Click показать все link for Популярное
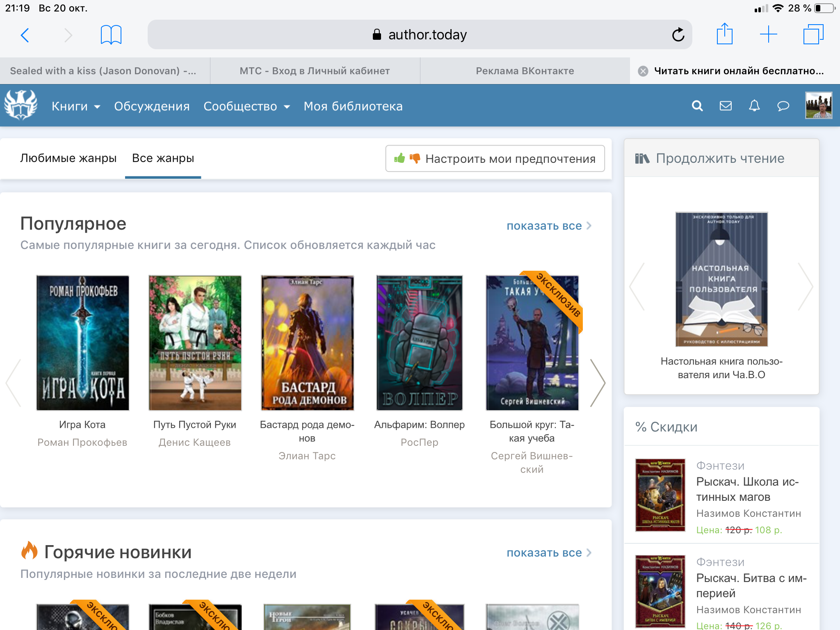This screenshot has height=630, width=840. (548, 226)
